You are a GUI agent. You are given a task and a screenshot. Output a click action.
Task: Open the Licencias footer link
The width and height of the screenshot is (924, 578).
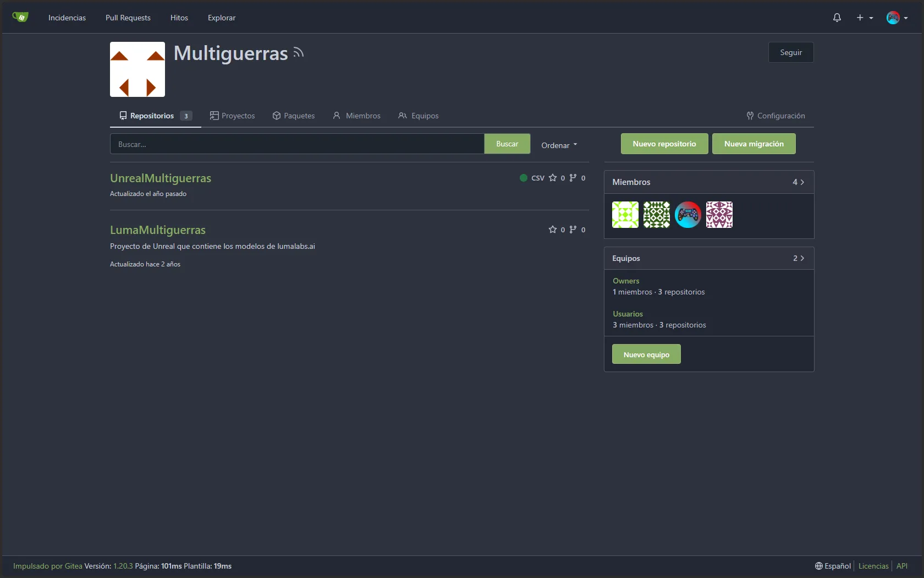[873, 566]
